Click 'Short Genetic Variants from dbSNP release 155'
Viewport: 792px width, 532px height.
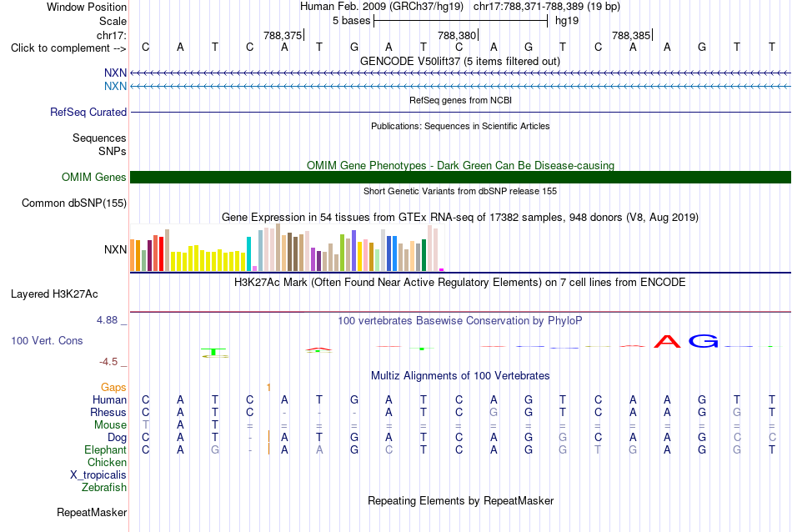click(460, 191)
